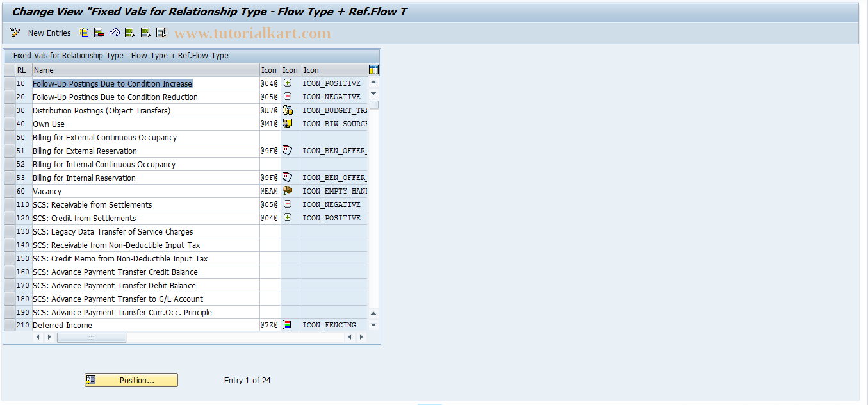Viewport: 868px width, 405px height.
Task: Select row 50 using its row selector
Action: click(9, 137)
